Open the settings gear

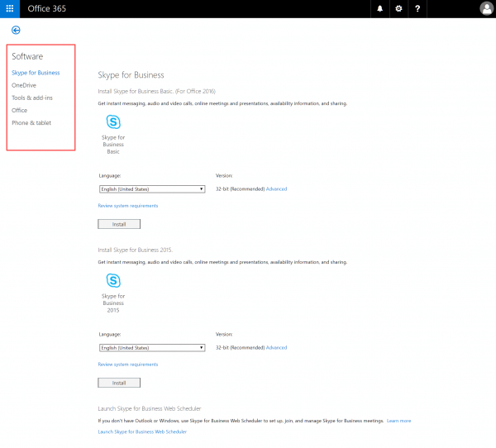pyautogui.click(x=399, y=8)
